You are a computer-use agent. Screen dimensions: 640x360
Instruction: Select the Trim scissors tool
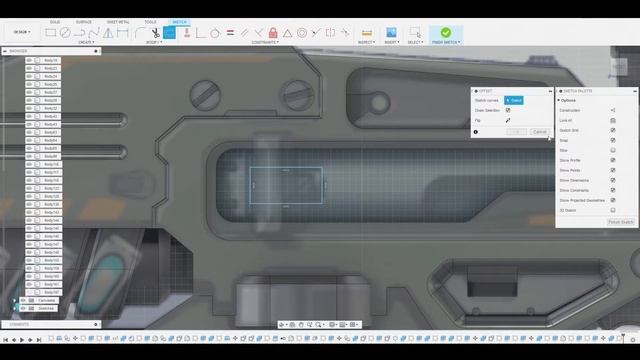point(155,33)
